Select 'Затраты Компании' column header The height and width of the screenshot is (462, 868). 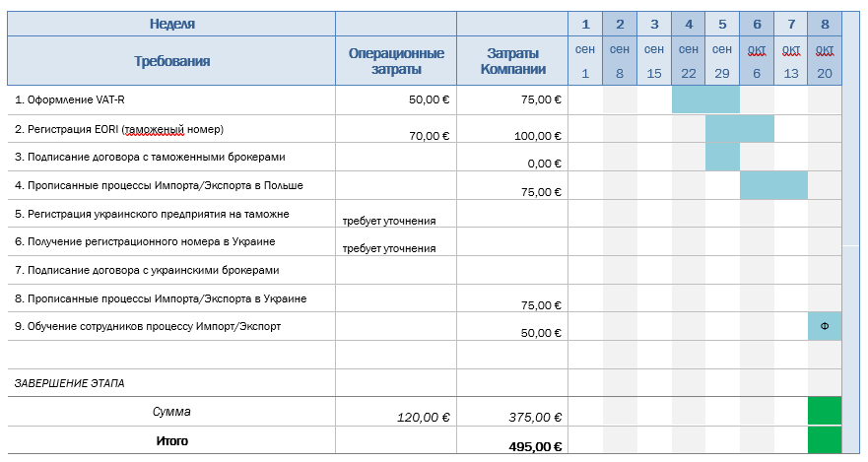point(512,61)
